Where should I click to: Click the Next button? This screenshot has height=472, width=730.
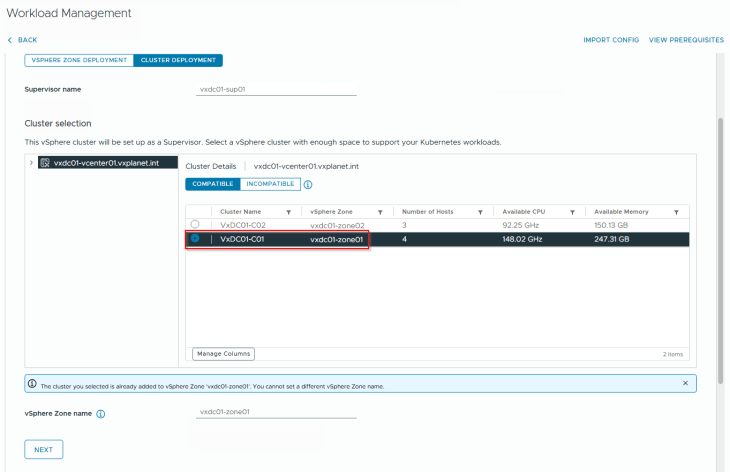click(44, 450)
